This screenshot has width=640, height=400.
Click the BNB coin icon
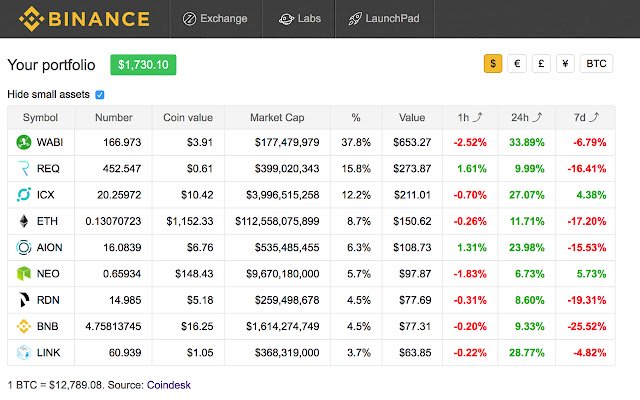coord(23,325)
